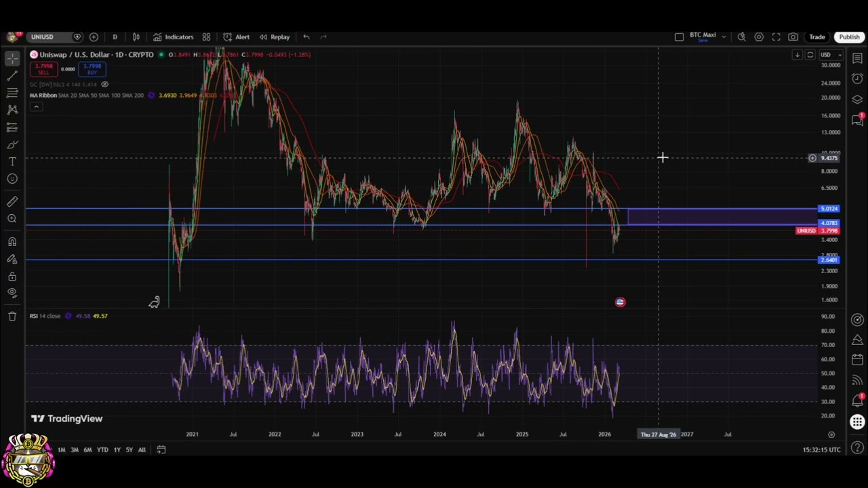Open the emoji and icons tool

12,178
